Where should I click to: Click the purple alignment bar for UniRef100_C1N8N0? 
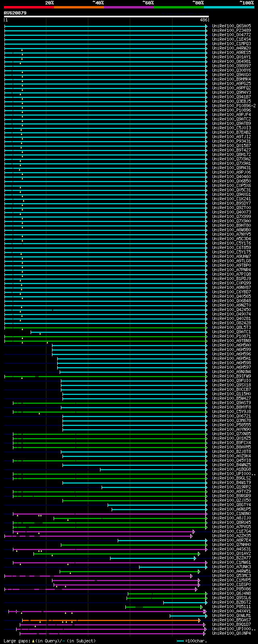tap(110, 513)
